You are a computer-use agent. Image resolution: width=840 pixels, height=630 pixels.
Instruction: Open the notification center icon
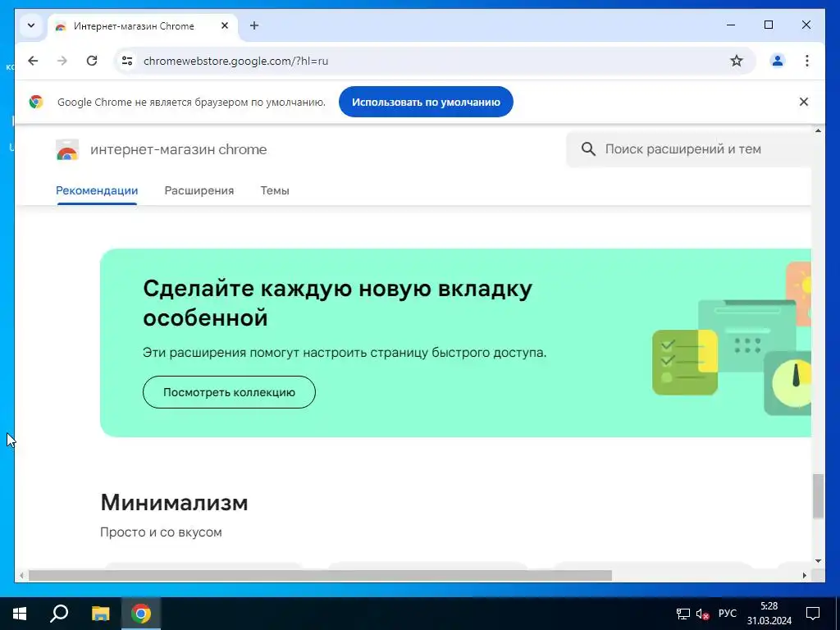pos(813,614)
